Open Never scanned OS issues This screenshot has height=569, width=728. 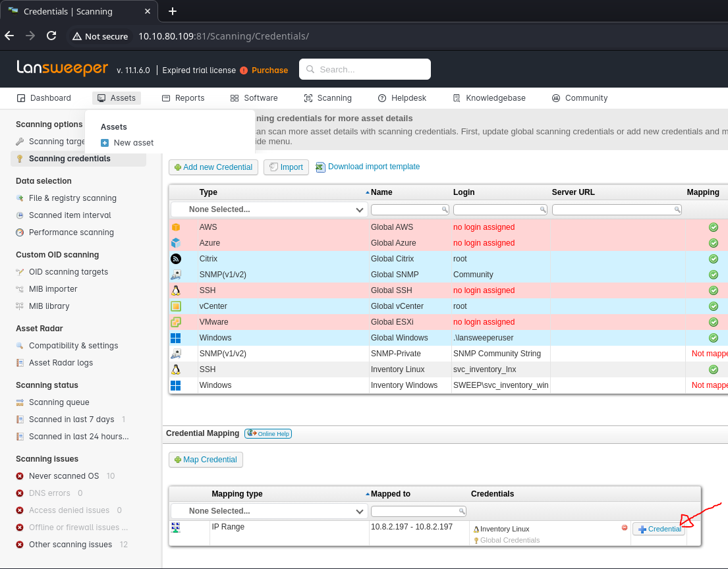coord(64,476)
